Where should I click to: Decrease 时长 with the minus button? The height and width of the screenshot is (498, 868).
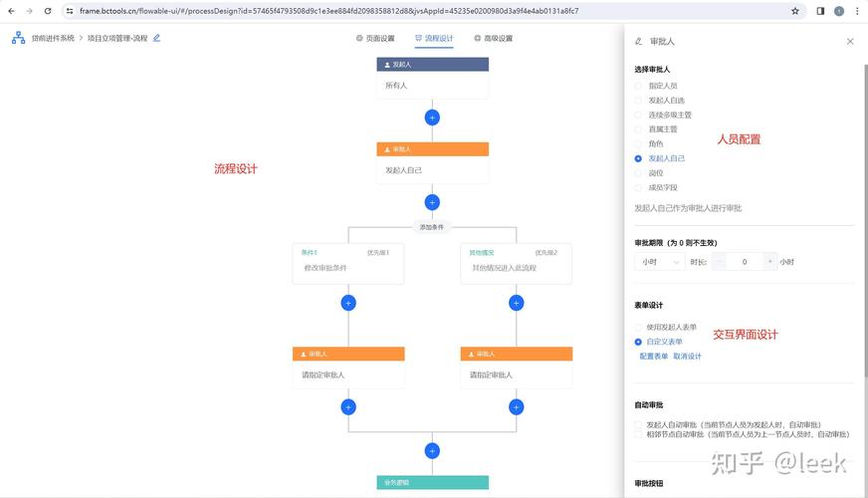[x=719, y=262]
